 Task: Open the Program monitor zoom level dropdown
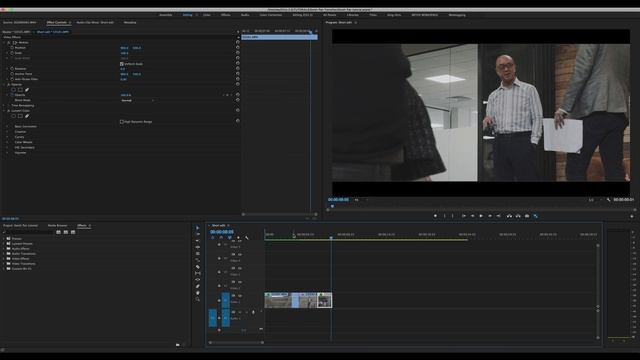[361, 200]
